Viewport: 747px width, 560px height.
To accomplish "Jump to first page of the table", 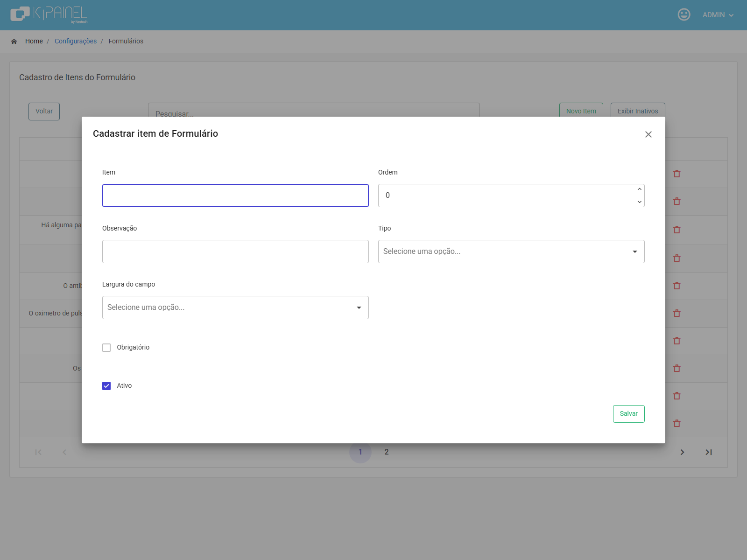I will click(x=38, y=452).
